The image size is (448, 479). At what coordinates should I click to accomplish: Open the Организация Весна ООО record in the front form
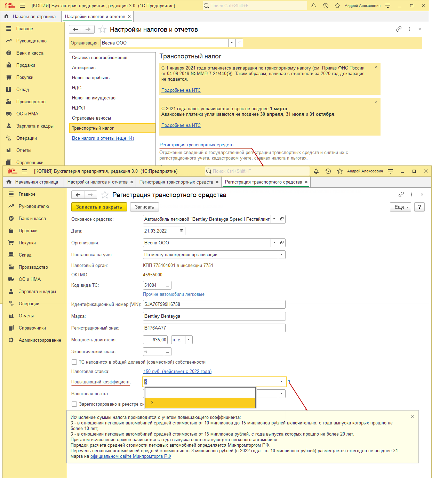point(282,243)
